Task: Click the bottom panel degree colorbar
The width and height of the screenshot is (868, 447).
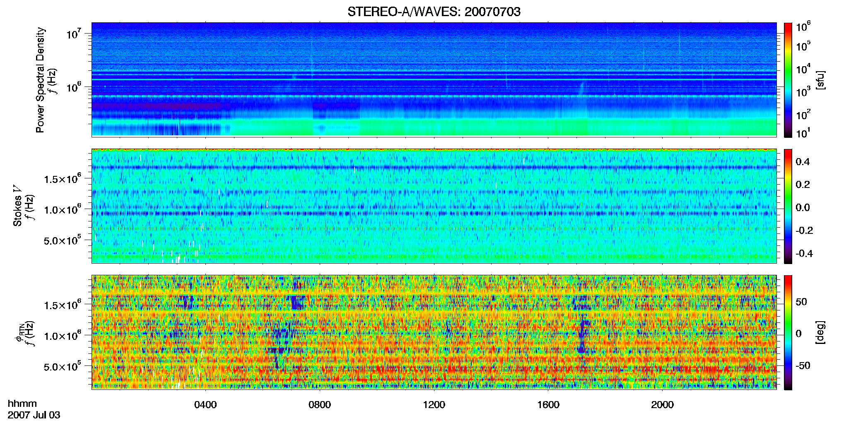Action: 788,332
